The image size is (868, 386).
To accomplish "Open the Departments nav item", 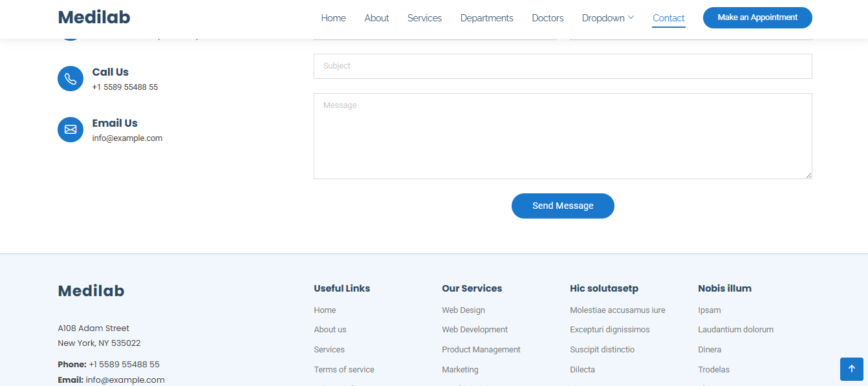I will point(486,18).
